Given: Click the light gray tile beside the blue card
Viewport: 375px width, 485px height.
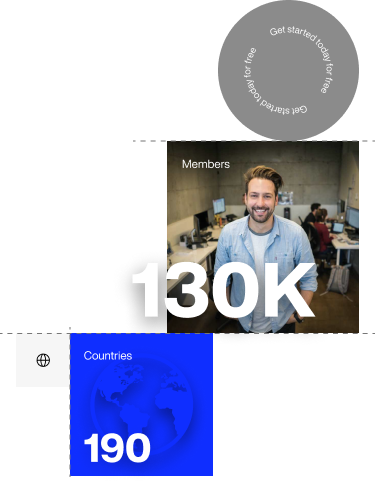Looking at the screenshot, I should click(43, 360).
